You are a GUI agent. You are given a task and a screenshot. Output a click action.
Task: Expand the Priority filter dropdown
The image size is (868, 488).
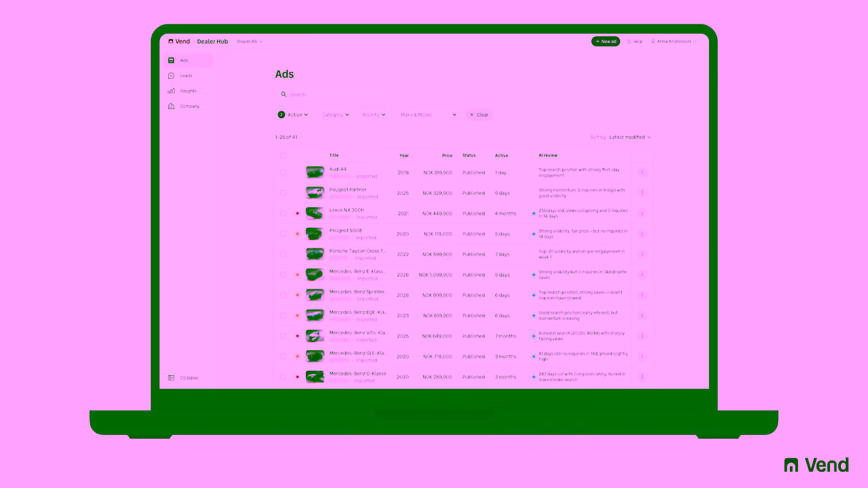tap(374, 115)
